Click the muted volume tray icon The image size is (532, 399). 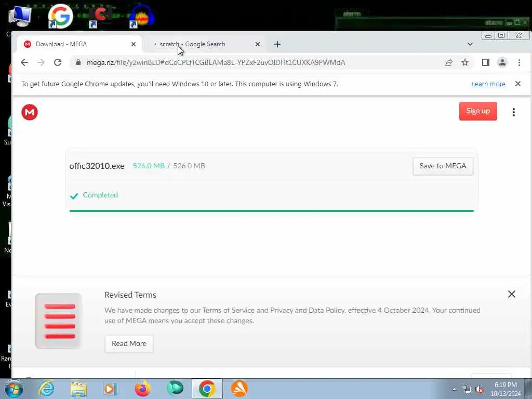(x=480, y=390)
